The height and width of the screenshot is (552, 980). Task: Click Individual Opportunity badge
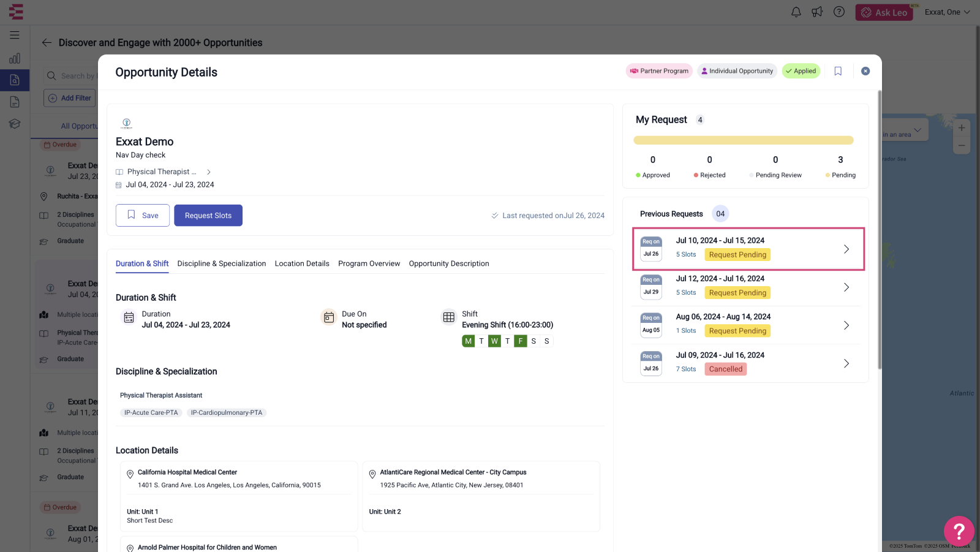point(737,71)
